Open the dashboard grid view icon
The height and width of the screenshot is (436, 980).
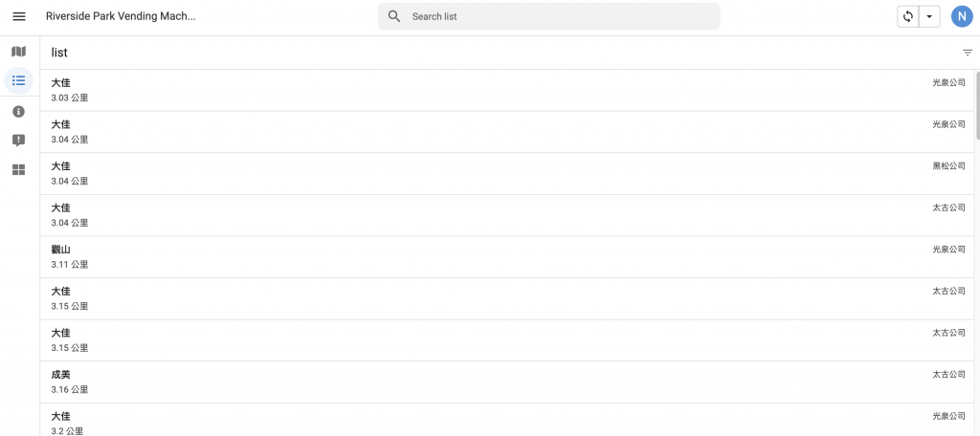(18, 169)
